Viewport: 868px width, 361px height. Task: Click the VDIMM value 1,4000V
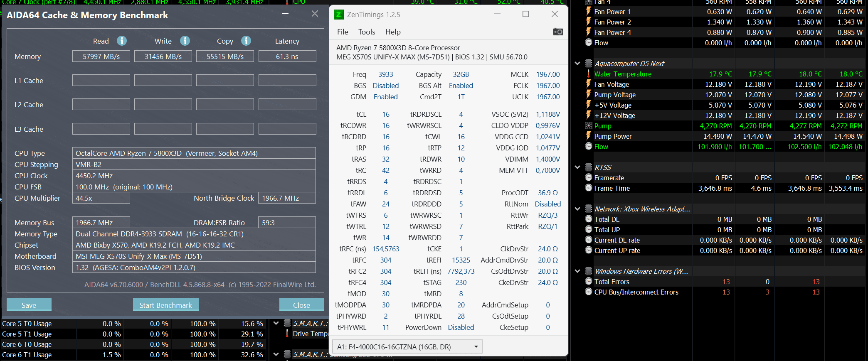tap(547, 159)
